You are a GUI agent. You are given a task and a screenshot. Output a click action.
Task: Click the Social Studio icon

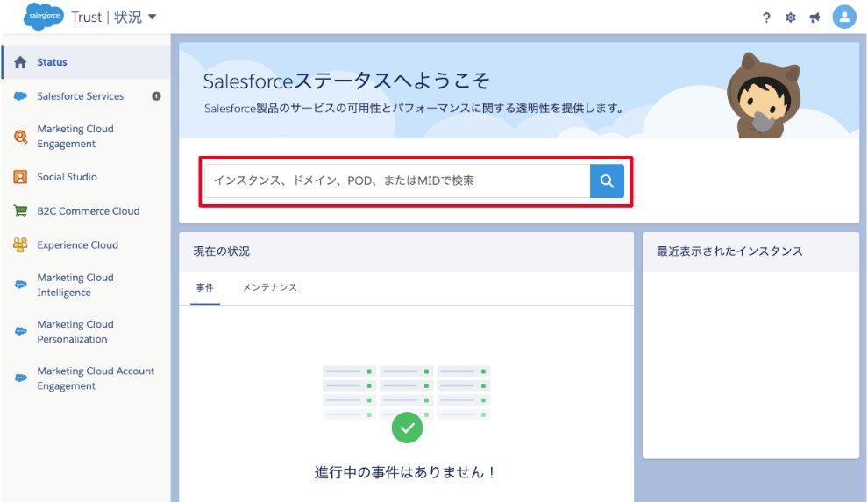20,177
